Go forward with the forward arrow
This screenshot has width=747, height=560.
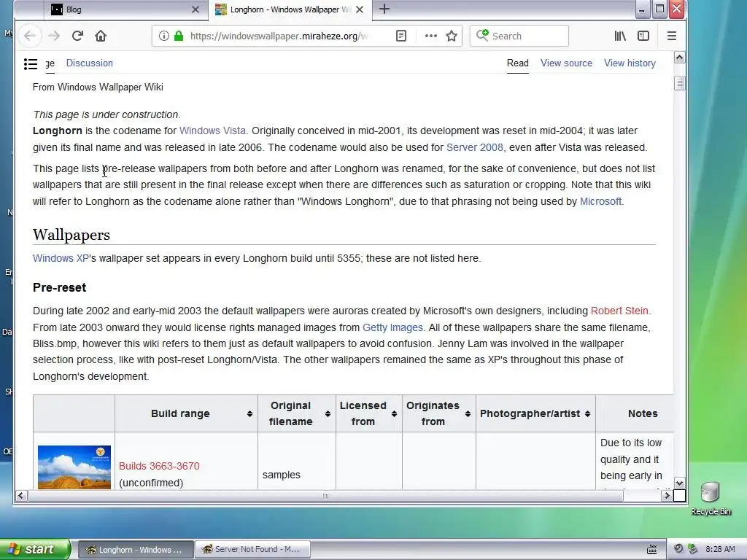point(54,36)
